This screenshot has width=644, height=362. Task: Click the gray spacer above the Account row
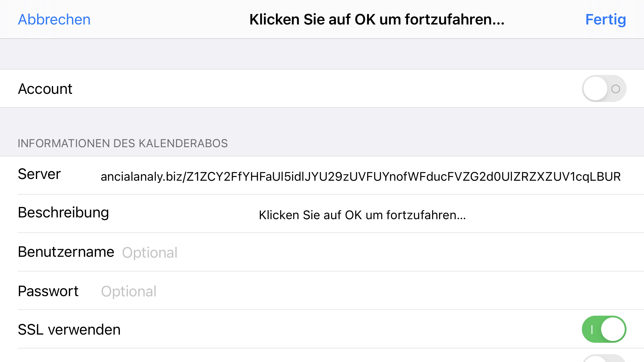click(x=322, y=54)
